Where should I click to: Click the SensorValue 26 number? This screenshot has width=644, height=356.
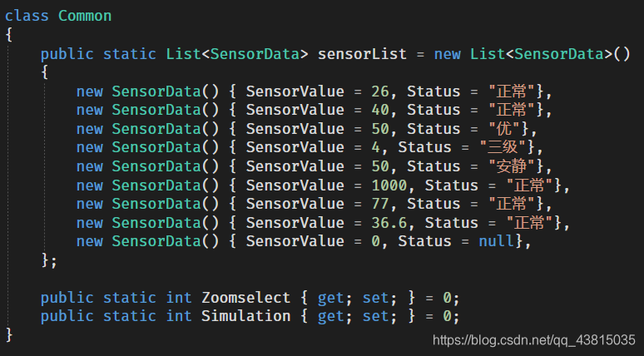click(380, 91)
